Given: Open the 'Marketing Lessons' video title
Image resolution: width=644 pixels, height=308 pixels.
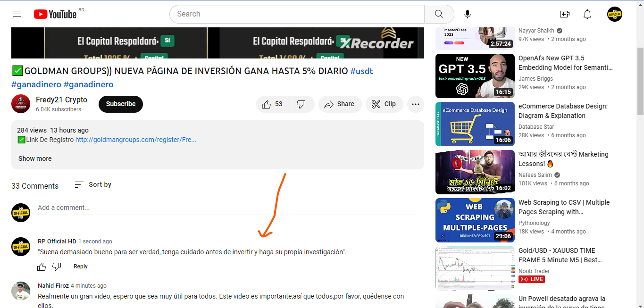Looking at the screenshot, I should click(x=563, y=159).
